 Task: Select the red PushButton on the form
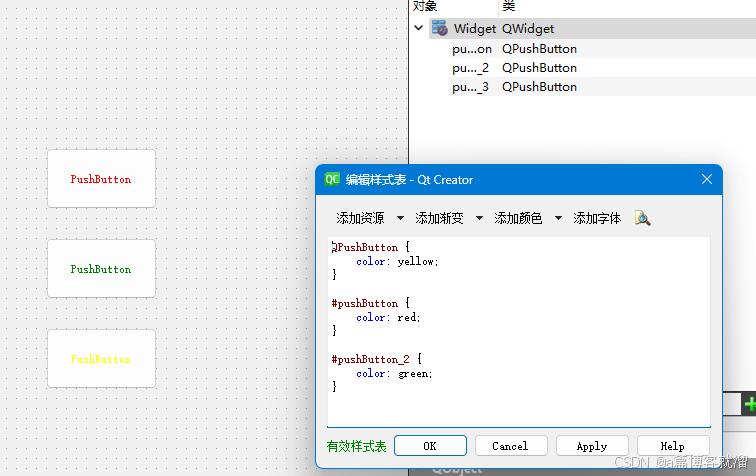[101, 179]
